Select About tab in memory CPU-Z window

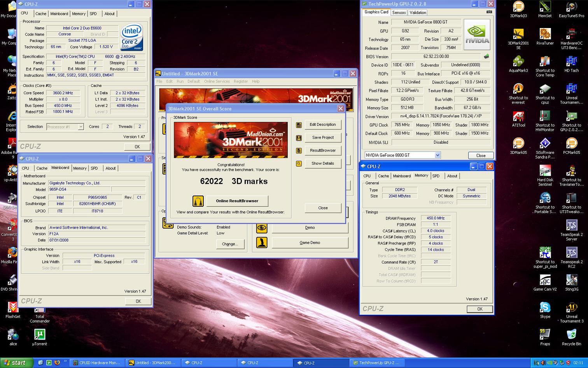point(452,176)
